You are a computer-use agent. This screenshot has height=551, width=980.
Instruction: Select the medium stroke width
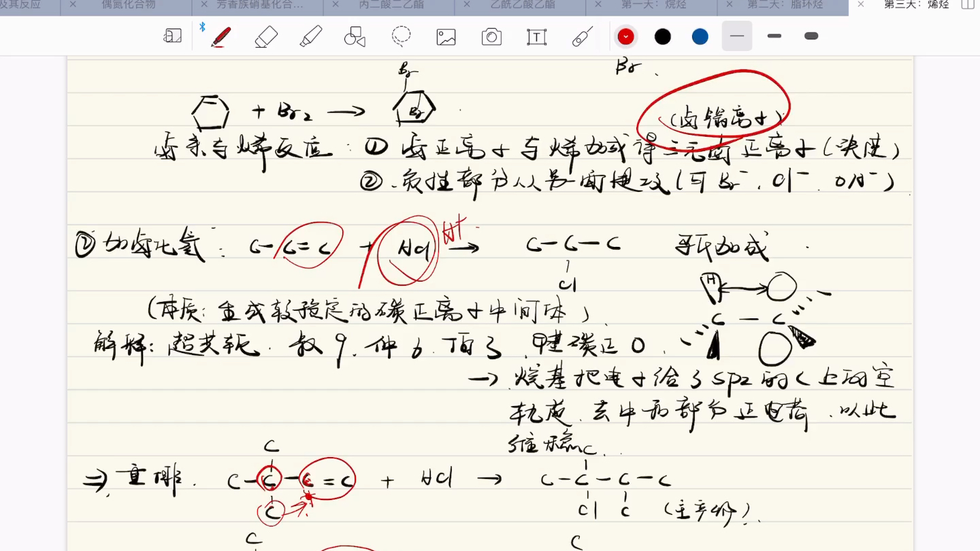coord(774,36)
